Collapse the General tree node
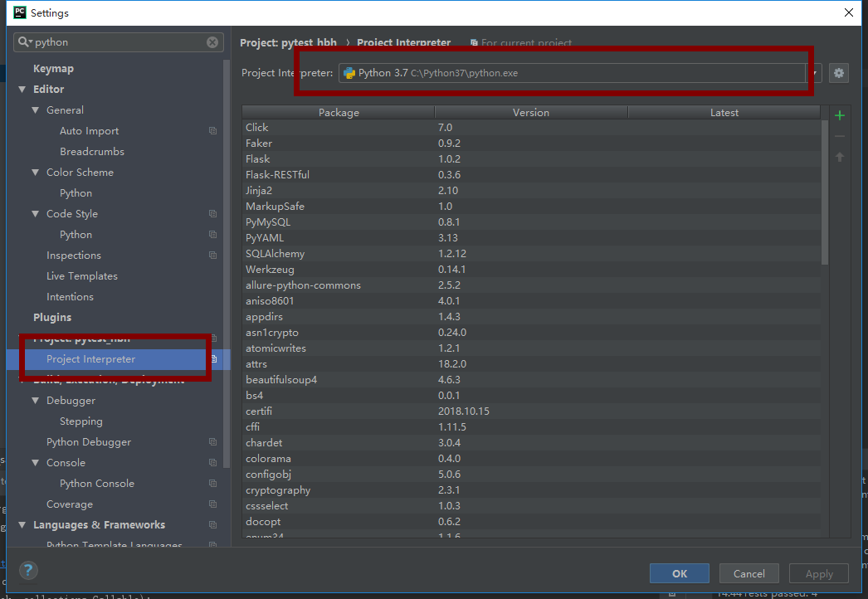This screenshot has width=868, height=599. click(x=36, y=110)
